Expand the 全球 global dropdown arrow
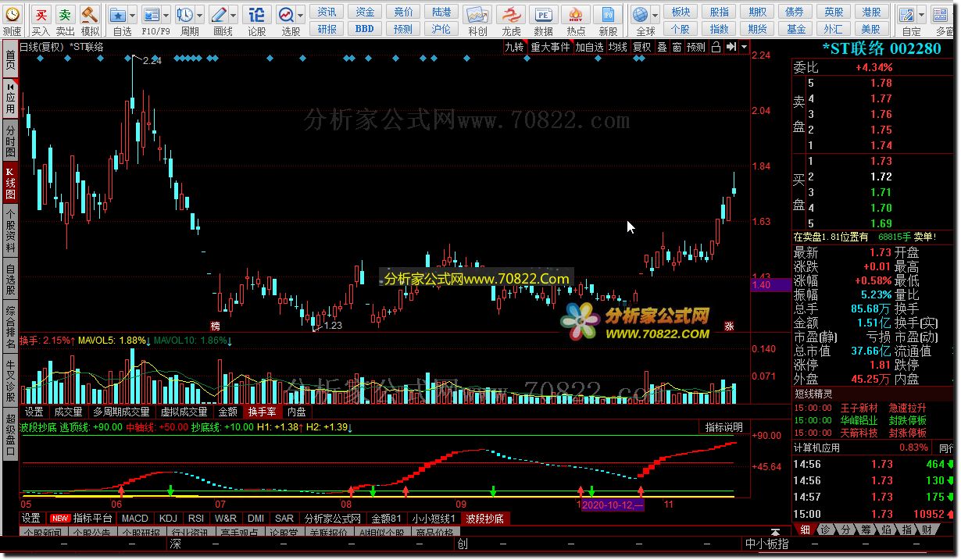Viewport: 961px width, 560px height. (655, 15)
